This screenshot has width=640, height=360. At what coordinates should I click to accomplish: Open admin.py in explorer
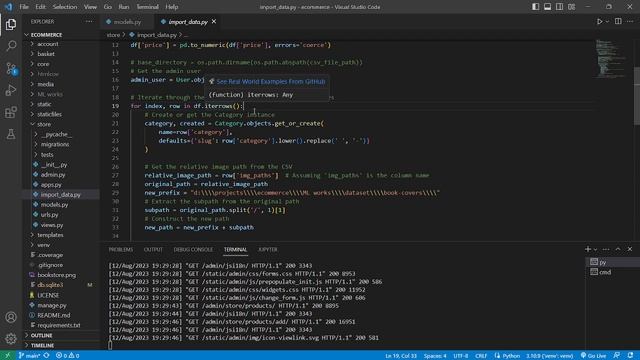point(61,174)
